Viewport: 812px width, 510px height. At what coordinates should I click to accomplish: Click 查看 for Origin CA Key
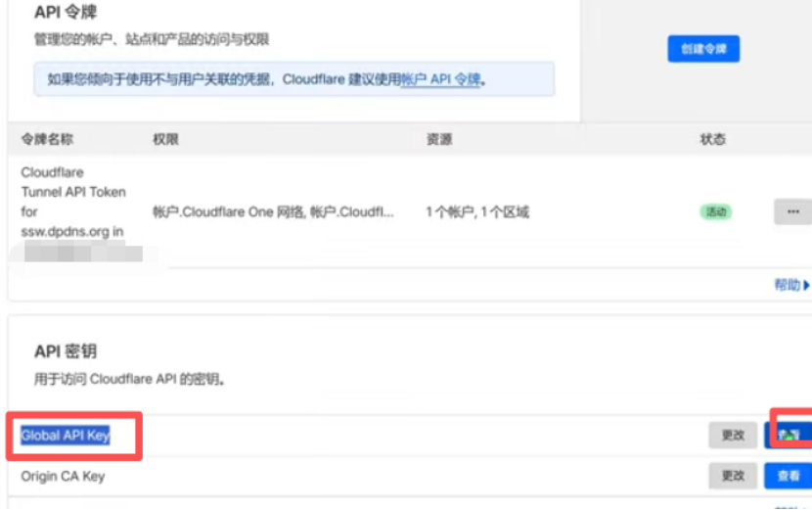pos(788,476)
